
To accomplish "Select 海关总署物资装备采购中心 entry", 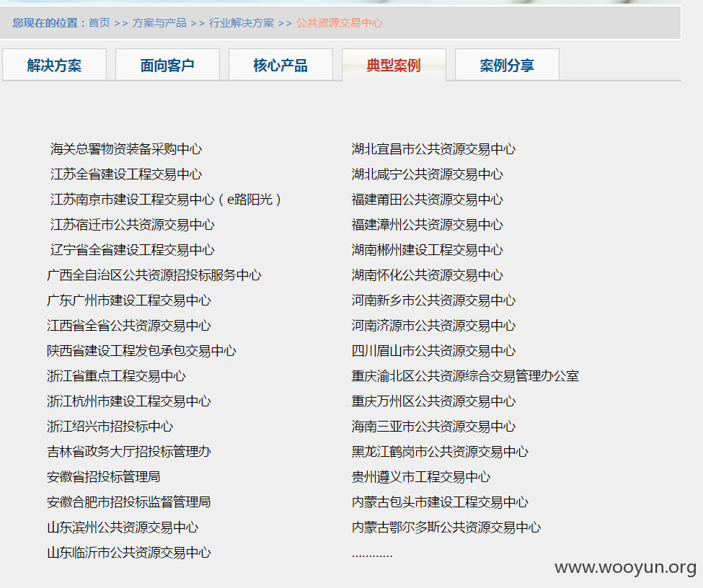I will click(x=126, y=148).
